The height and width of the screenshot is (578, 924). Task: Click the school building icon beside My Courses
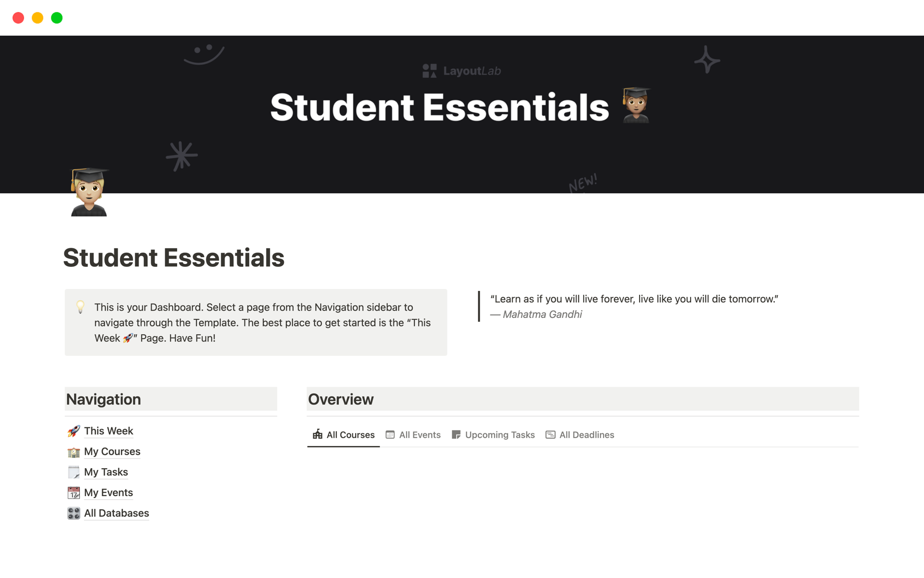(x=74, y=452)
